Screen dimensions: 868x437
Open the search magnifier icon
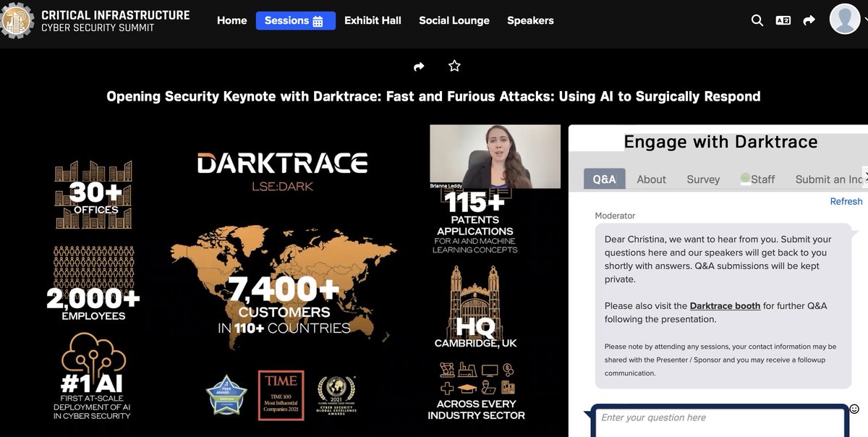coord(757,20)
